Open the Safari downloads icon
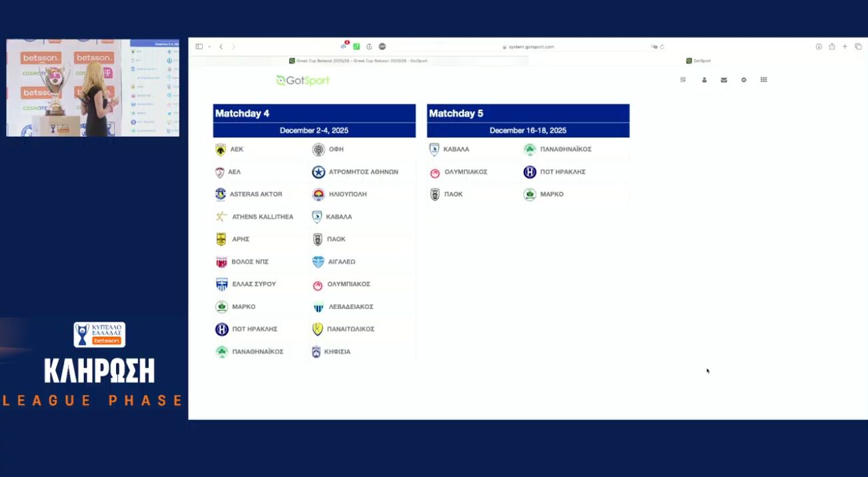Image resolution: width=868 pixels, height=477 pixels. (x=819, y=47)
